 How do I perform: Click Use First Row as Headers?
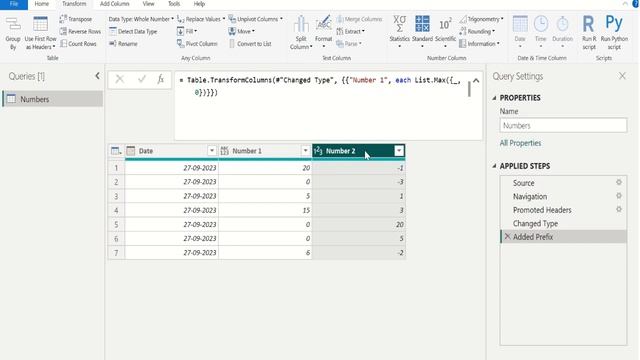click(40, 33)
